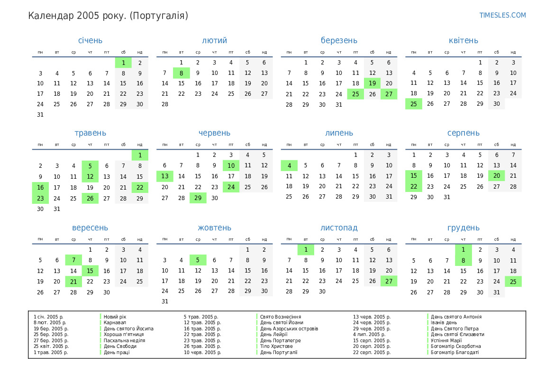Screen dimensions: 554x392
Task: Click 'День Португалії' legend entry
Action: tap(279, 352)
